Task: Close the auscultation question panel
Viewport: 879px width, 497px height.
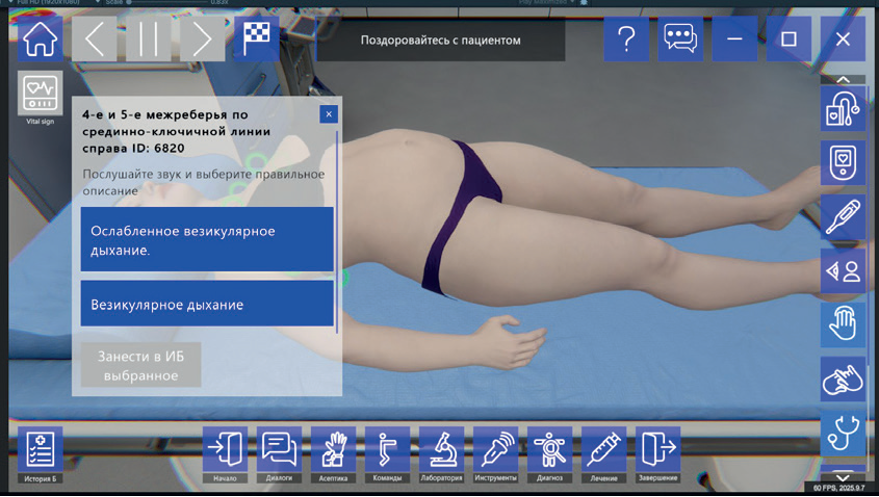Action: tap(329, 114)
